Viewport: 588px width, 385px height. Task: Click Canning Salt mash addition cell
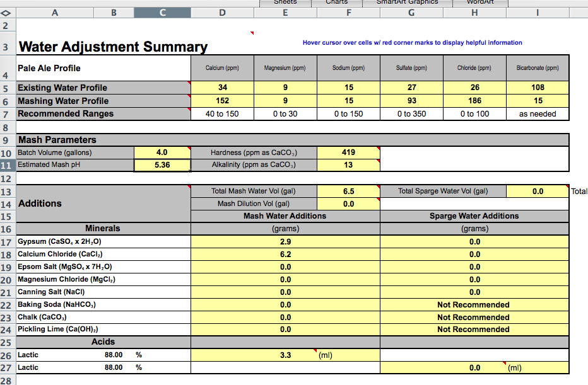point(285,292)
